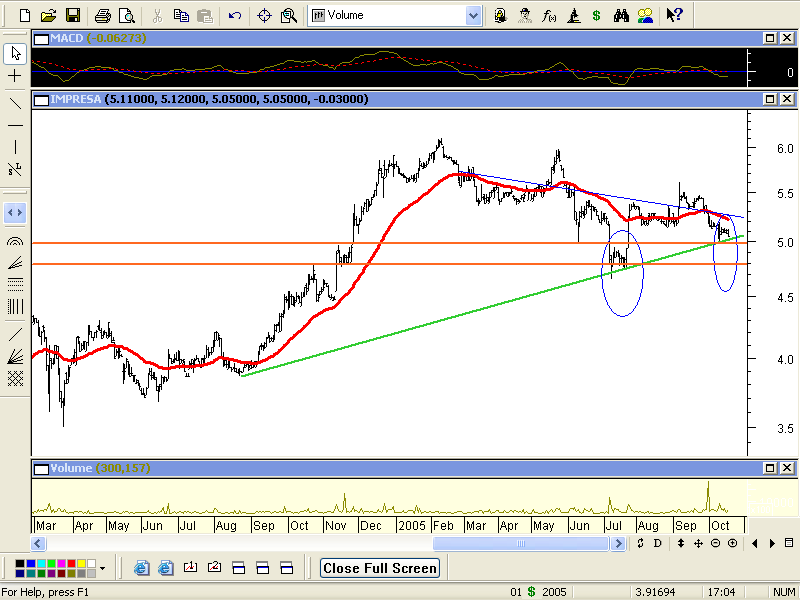800x600 pixels.
Task: Select the vertical line tool
Action: 15,147
